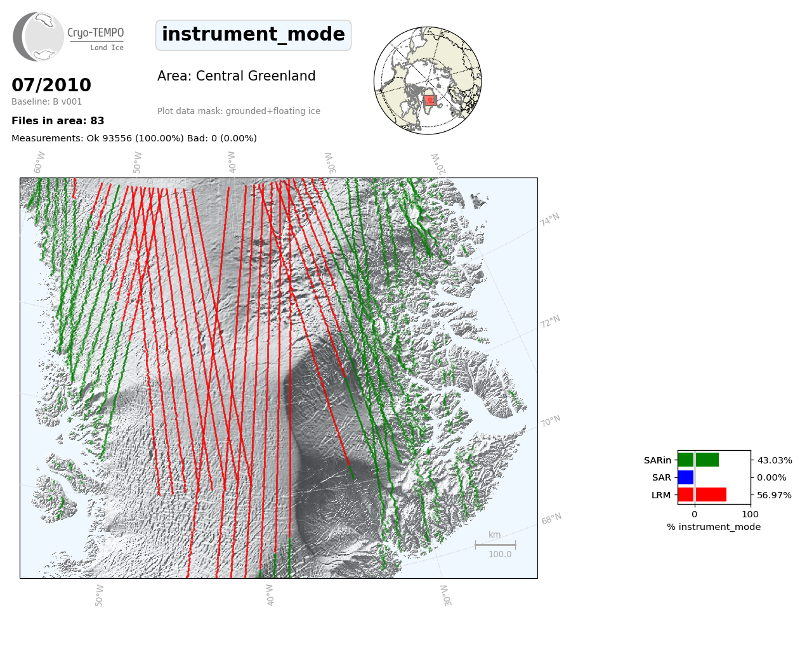Click the 60°W longitude label
807x672 pixels.
point(39,162)
